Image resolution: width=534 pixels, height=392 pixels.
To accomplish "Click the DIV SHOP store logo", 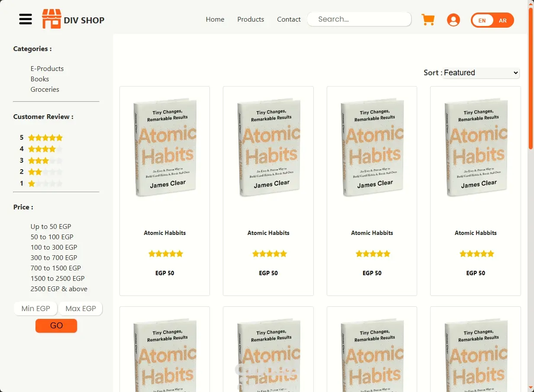I will coord(73,19).
